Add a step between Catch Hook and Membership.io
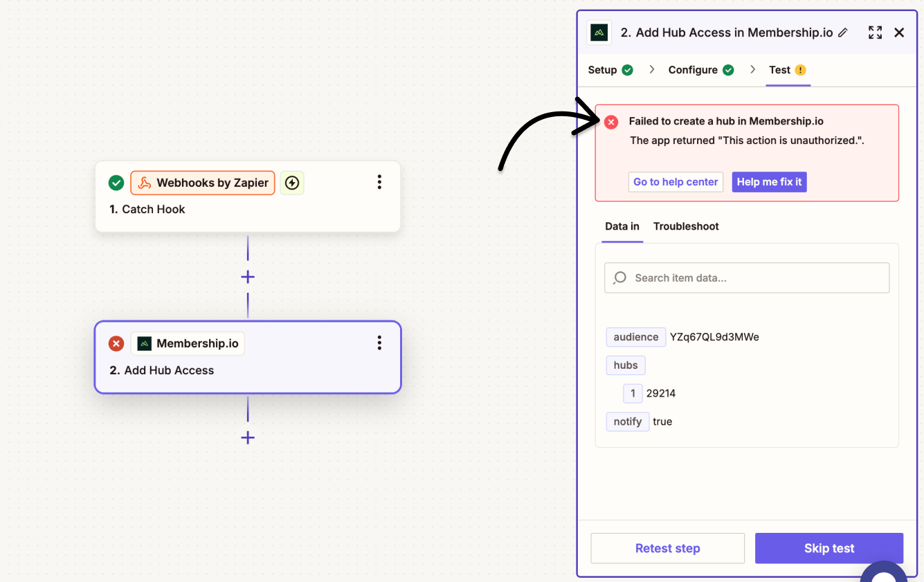The height and width of the screenshot is (582, 924). point(248,277)
